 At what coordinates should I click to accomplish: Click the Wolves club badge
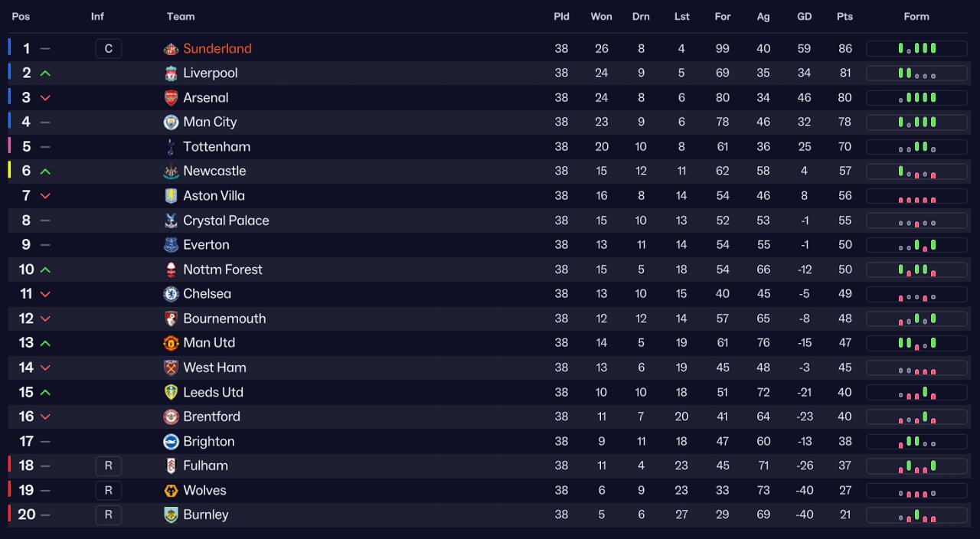(171, 491)
